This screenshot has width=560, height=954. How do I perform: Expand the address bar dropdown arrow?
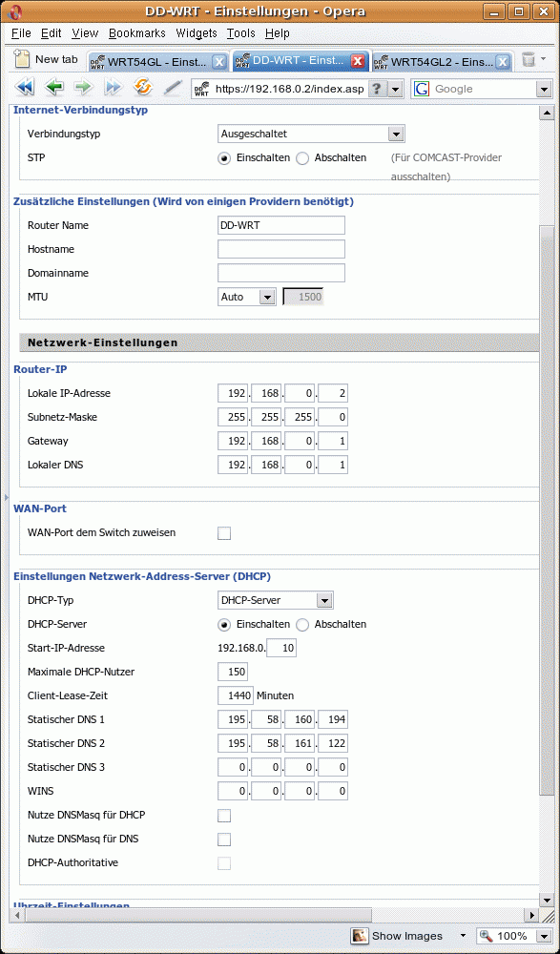pos(396,90)
